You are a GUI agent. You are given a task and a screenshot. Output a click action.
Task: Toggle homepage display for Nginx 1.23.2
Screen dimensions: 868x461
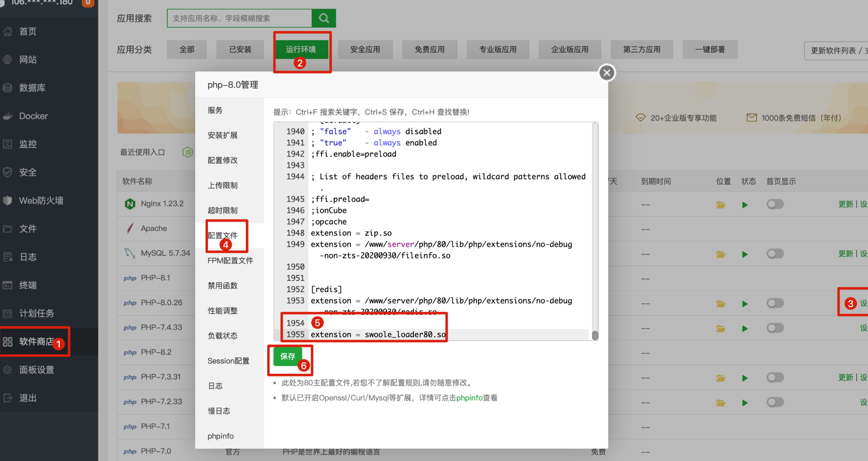click(775, 204)
